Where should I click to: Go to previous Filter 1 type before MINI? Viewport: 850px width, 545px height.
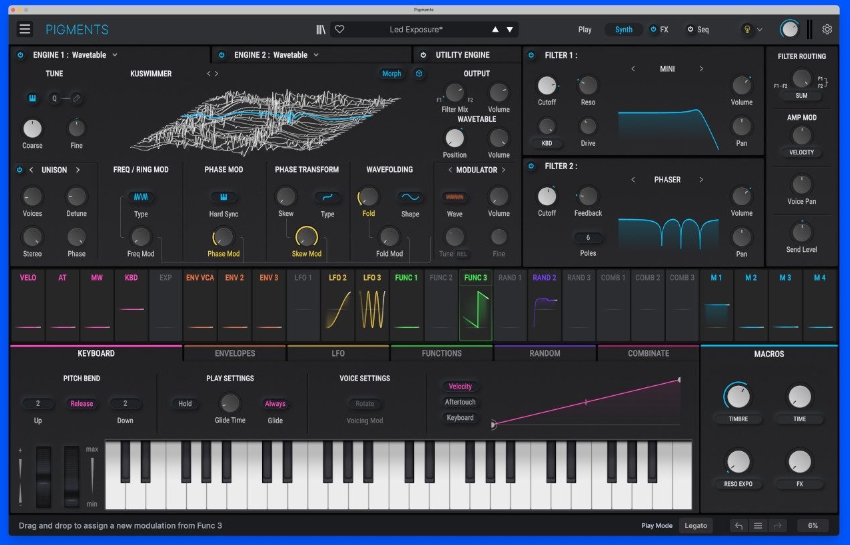633,69
